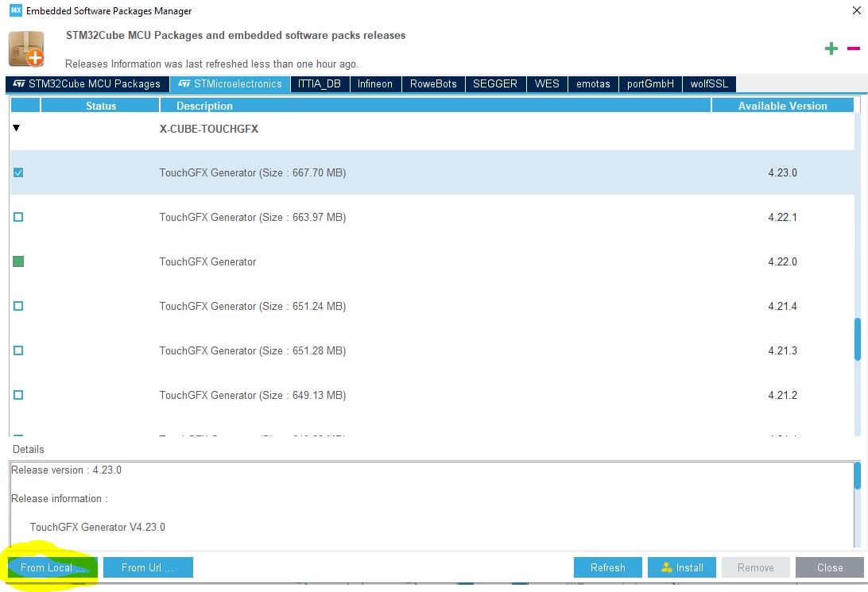Click the version 4.22.0 cell
The image size is (868, 592).
782,261
